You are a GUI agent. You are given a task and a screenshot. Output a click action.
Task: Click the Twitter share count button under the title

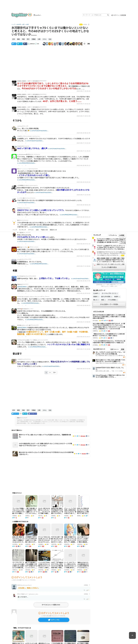point(14,44)
